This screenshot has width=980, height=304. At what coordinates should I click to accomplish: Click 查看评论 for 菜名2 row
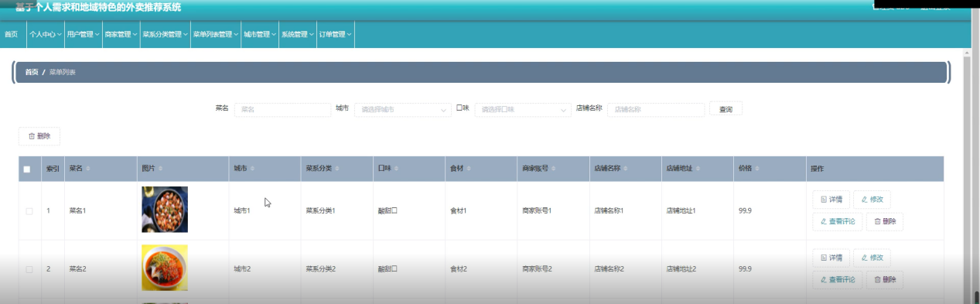coord(838,280)
